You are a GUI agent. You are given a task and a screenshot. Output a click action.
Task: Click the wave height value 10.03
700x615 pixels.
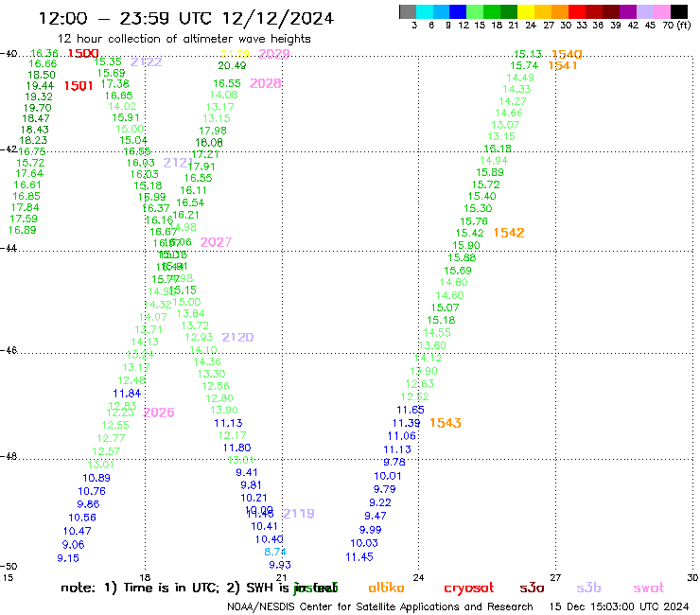point(364,543)
